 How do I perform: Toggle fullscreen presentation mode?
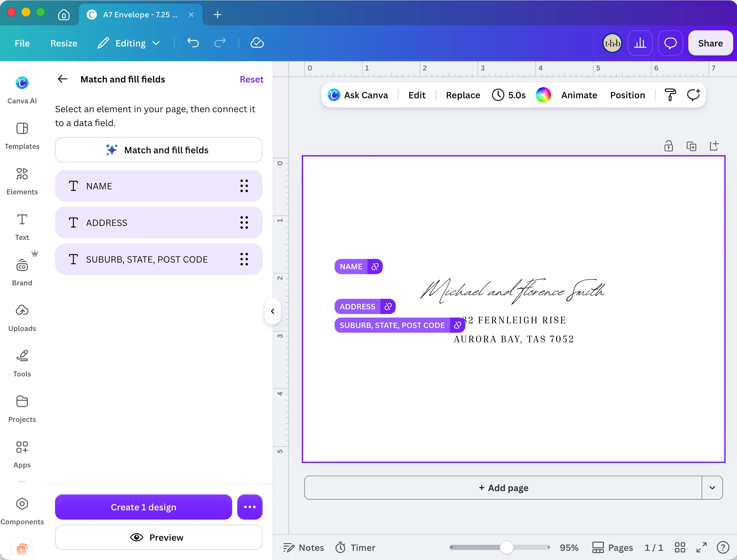point(702,547)
